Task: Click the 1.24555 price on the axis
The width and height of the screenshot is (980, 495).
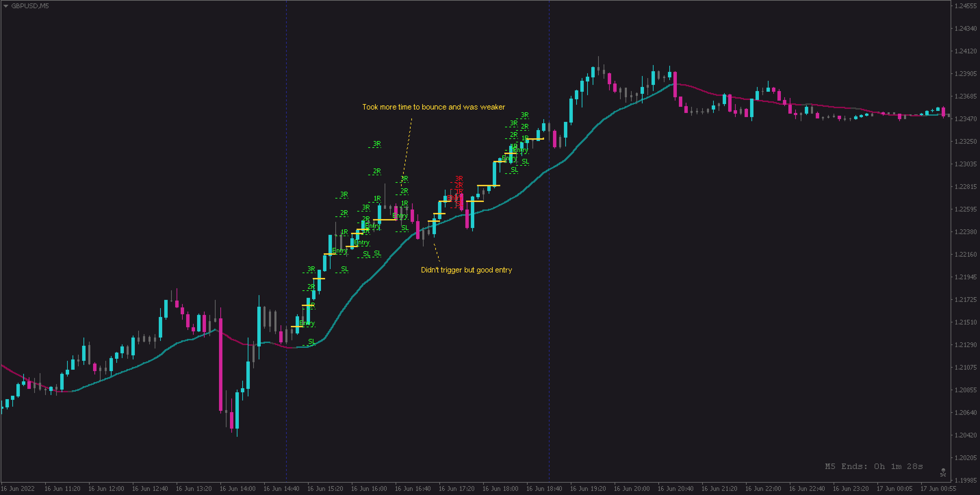Action: [965, 6]
